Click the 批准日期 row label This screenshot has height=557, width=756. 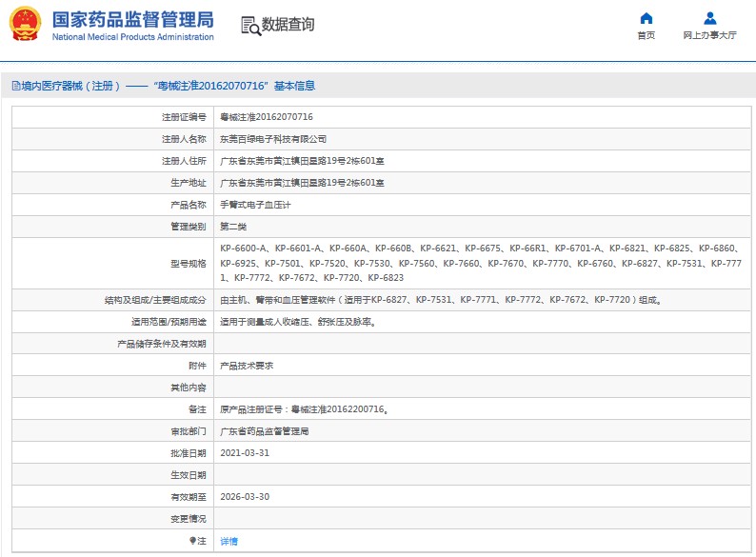188,453
